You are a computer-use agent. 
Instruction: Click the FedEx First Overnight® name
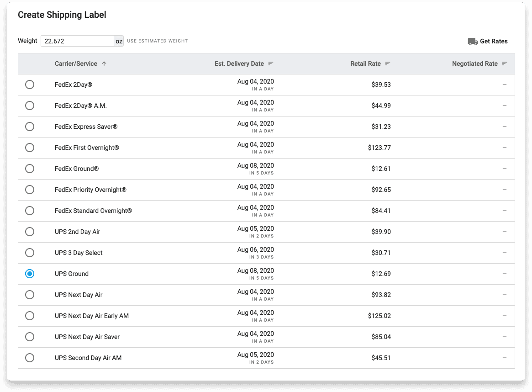pos(87,148)
